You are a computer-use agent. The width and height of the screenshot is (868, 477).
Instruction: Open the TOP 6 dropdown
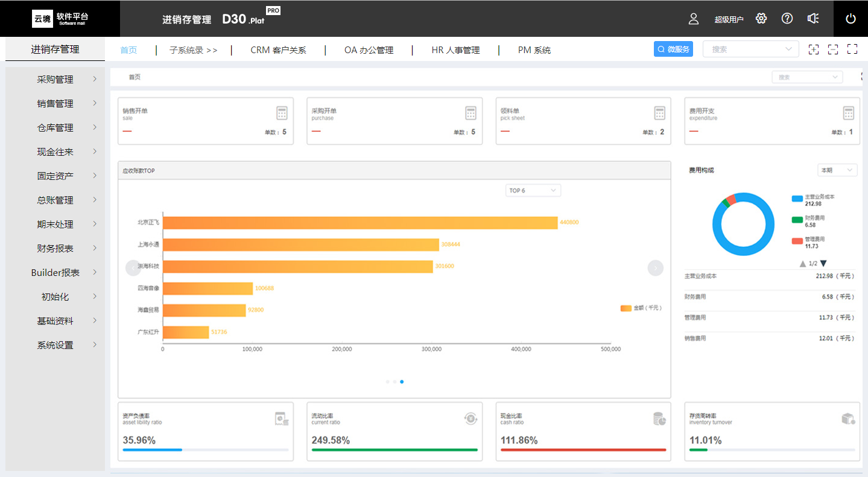click(533, 191)
